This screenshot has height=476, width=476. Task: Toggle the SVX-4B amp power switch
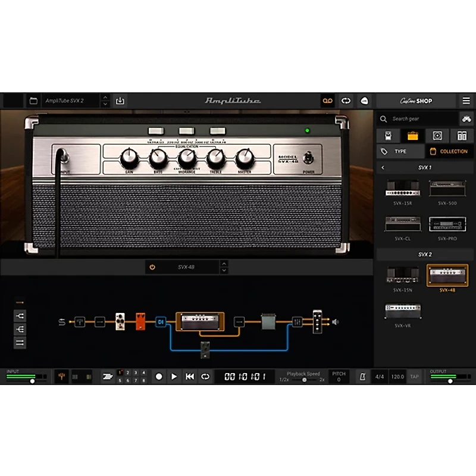point(308,158)
